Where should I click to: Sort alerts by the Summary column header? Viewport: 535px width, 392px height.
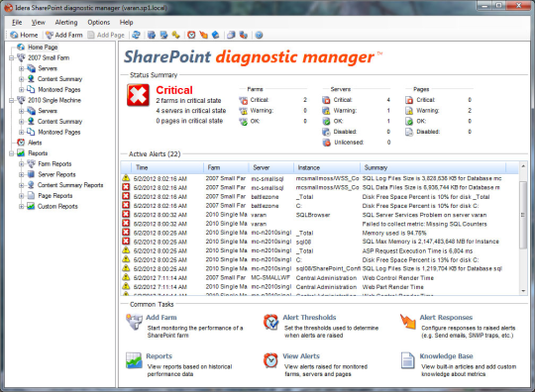pos(433,167)
